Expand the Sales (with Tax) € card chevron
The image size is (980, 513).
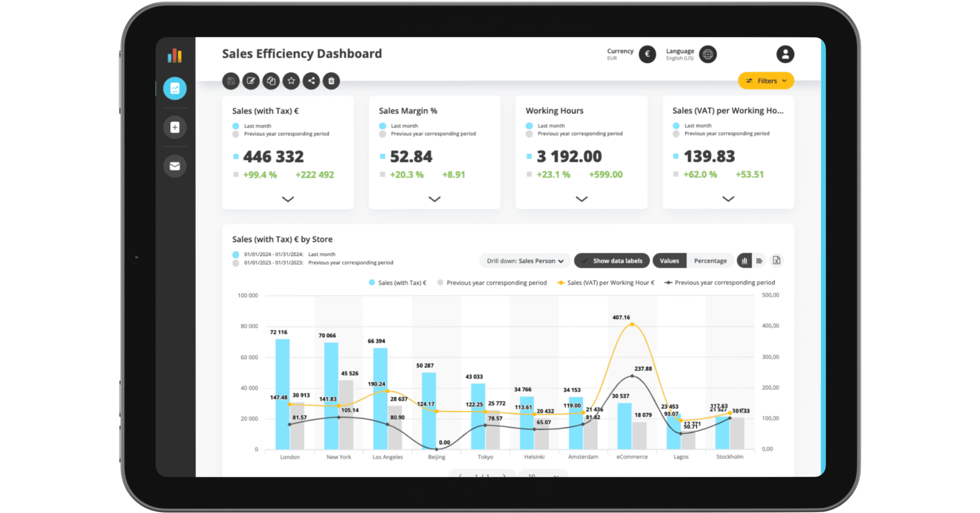(x=288, y=199)
